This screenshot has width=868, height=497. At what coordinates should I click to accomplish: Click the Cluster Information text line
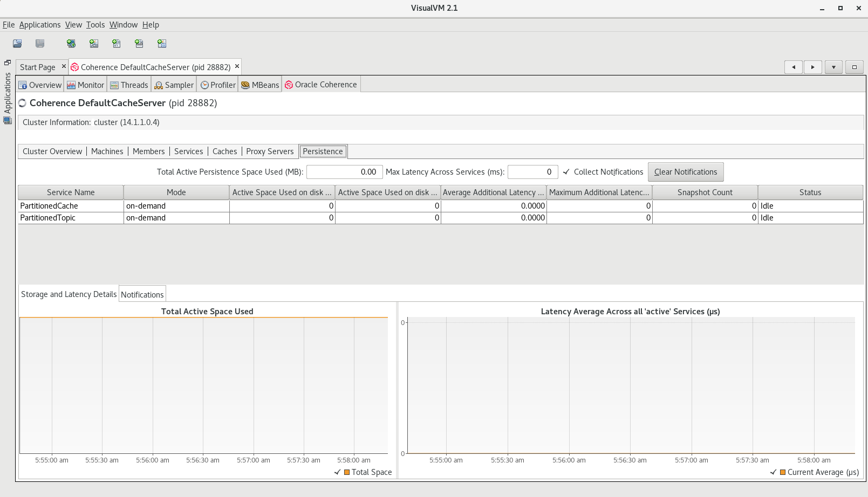click(x=91, y=122)
